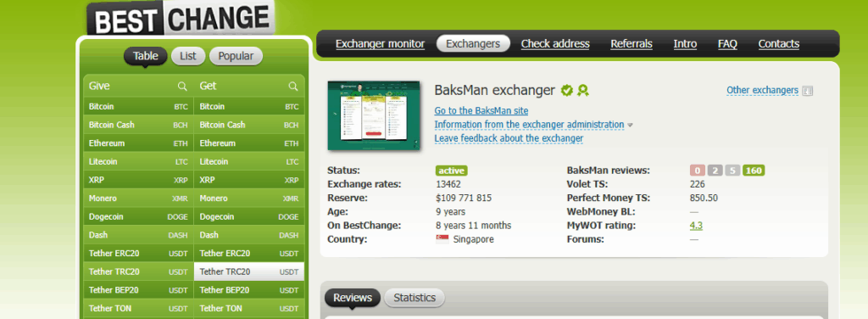
Task: Click the search icon in Get column
Action: [x=292, y=86]
